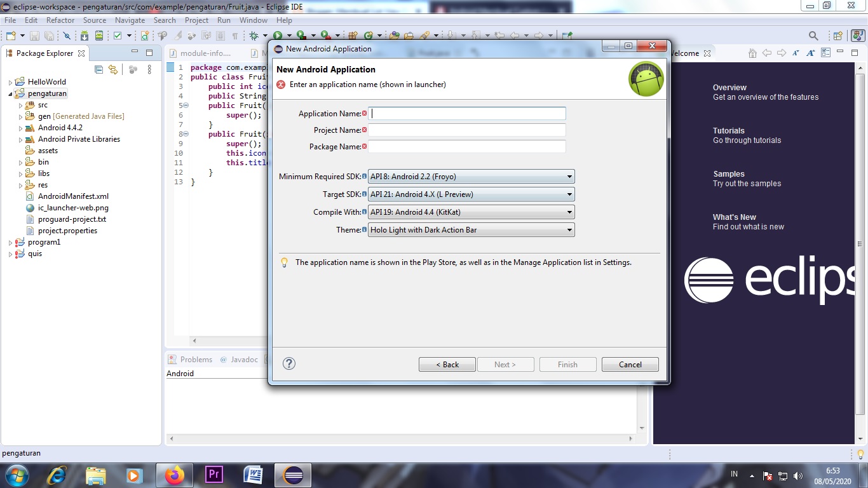
Task: Open the Package Explorer View Menu icon
Action: pyautogui.click(x=149, y=69)
